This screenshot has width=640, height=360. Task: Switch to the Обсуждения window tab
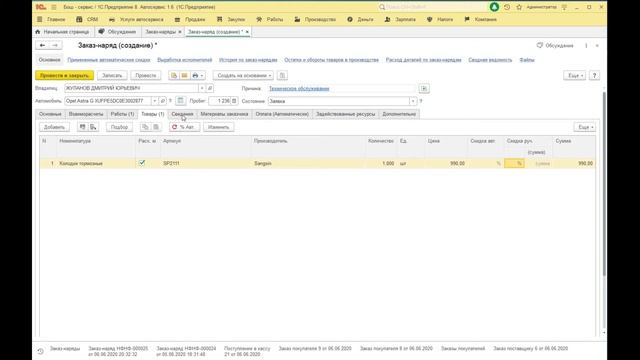(117, 31)
